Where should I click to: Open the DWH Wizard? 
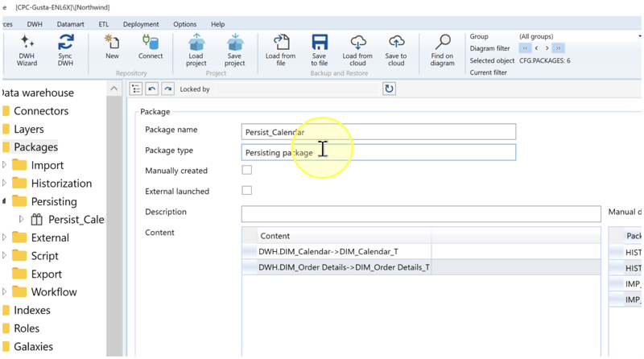(x=27, y=50)
